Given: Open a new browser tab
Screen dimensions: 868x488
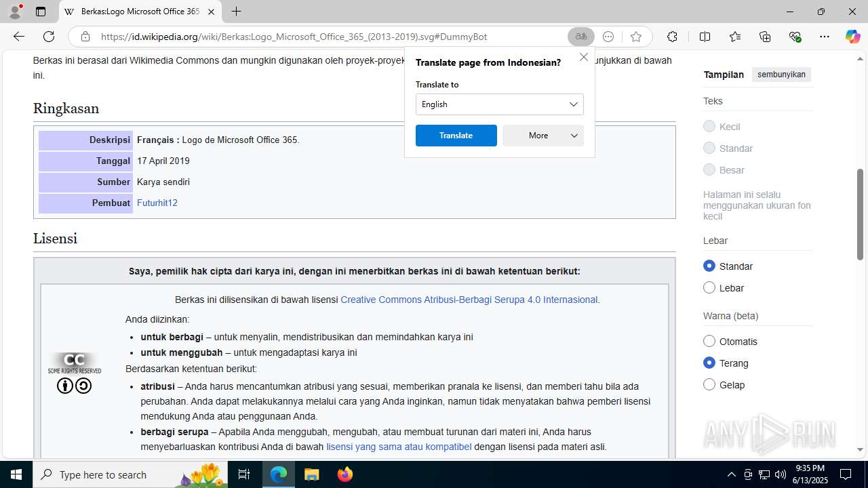Looking at the screenshot, I should coord(236,12).
